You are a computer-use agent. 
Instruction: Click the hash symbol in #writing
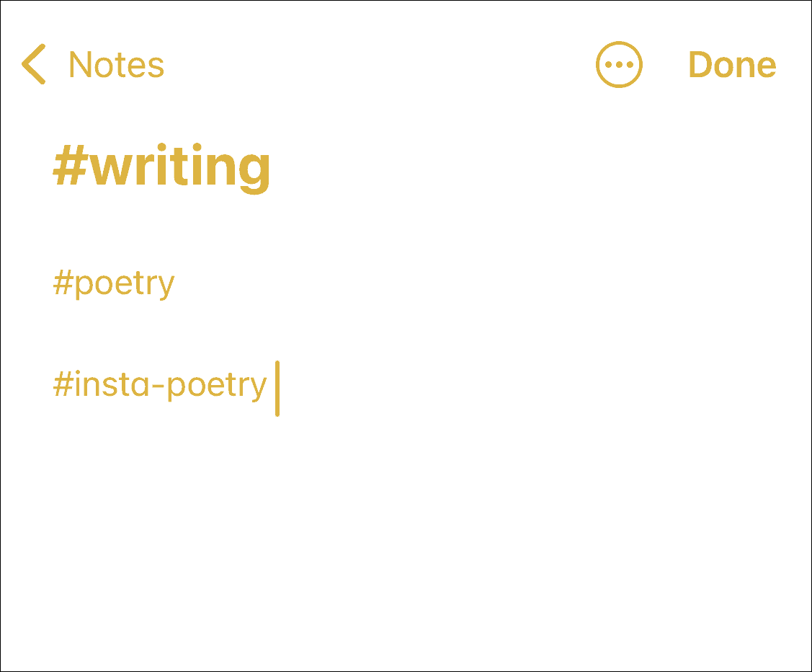(69, 167)
